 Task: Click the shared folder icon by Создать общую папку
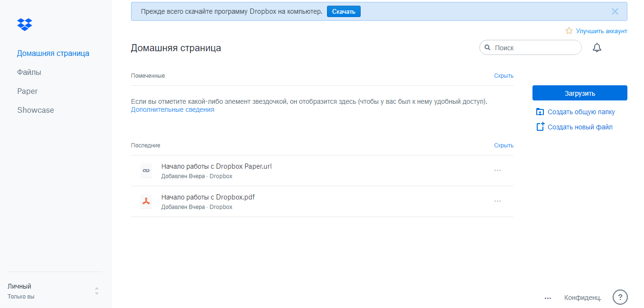coord(540,112)
